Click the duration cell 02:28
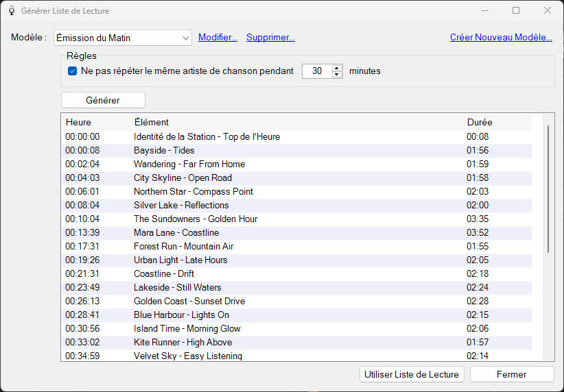564x392 pixels. tap(478, 301)
